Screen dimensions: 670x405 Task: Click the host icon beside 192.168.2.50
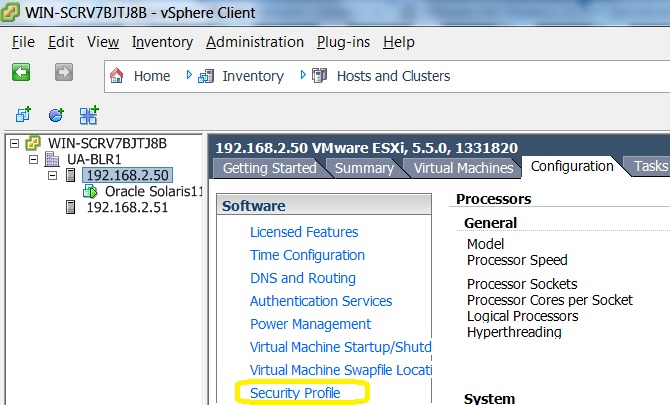click(71, 175)
